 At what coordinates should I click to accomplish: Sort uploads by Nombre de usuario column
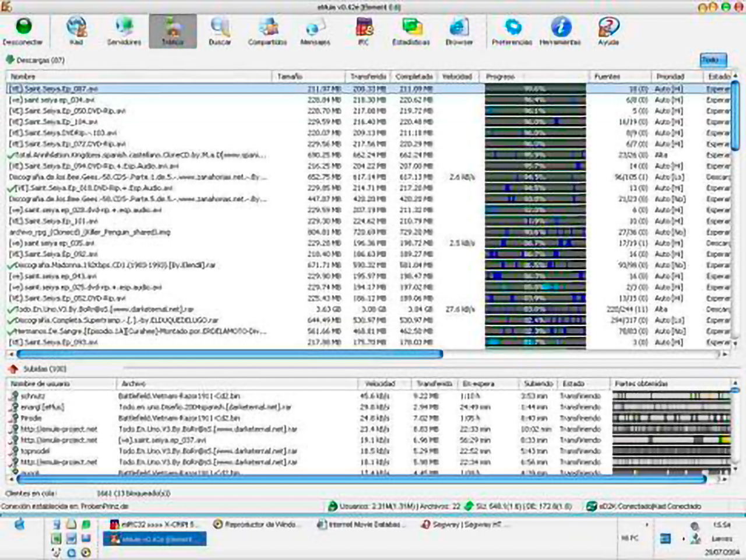[61, 383]
